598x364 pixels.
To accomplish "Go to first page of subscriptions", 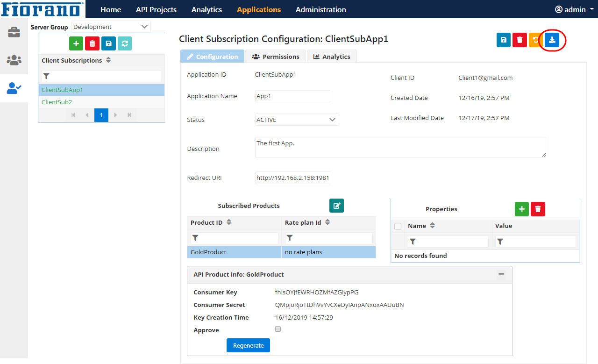I will pyautogui.click(x=73, y=115).
